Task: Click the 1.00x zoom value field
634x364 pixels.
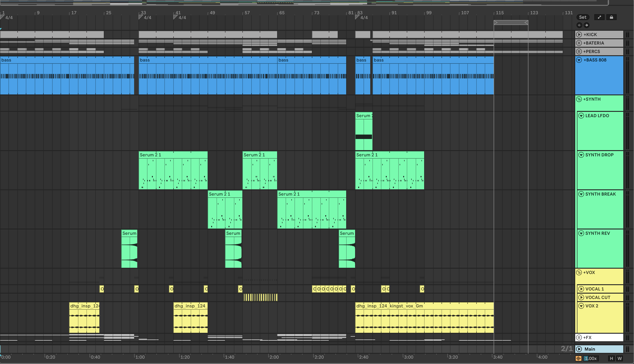Action: pos(591,358)
